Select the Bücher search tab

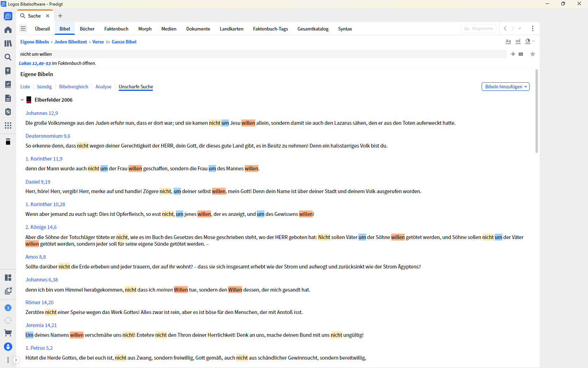coord(87,29)
